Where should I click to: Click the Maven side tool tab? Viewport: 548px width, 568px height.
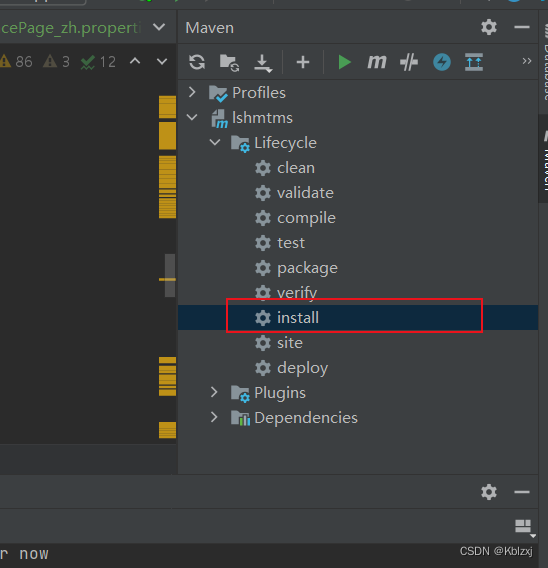point(543,159)
